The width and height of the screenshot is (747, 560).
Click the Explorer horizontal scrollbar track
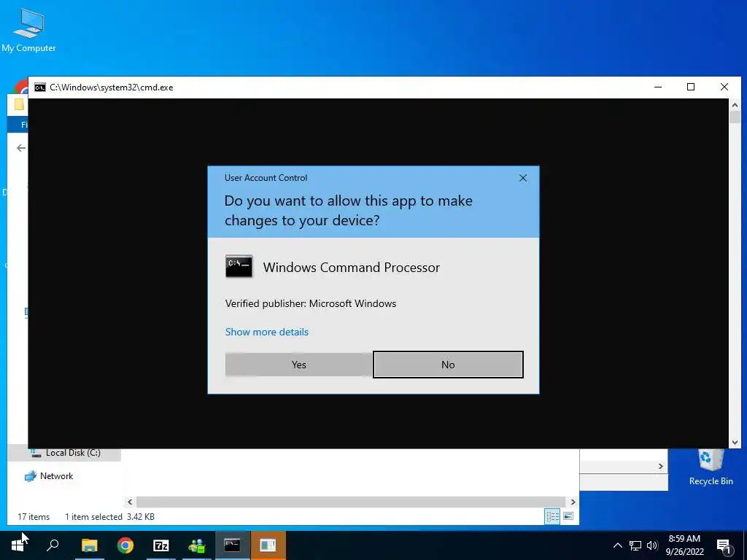[352, 502]
